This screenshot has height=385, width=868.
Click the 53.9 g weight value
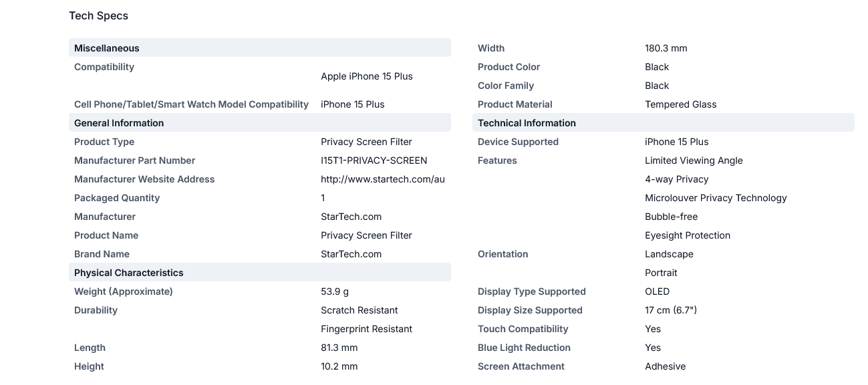click(335, 291)
